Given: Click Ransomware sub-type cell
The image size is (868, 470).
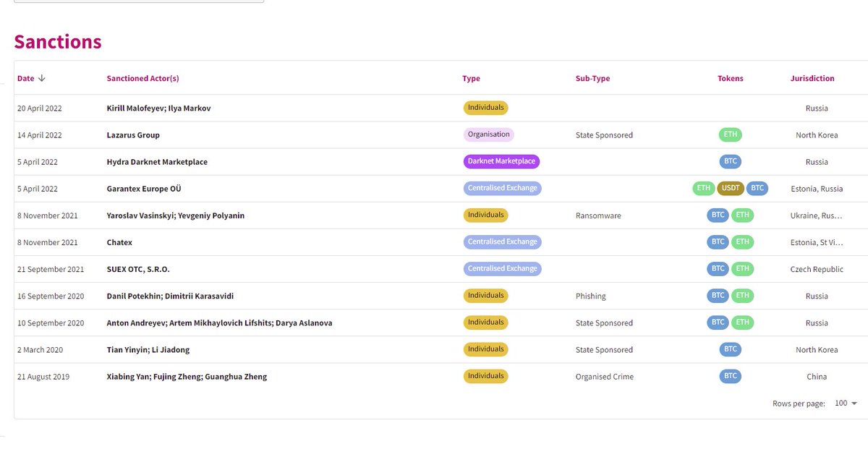Looking at the screenshot, I should pos(598,215).
